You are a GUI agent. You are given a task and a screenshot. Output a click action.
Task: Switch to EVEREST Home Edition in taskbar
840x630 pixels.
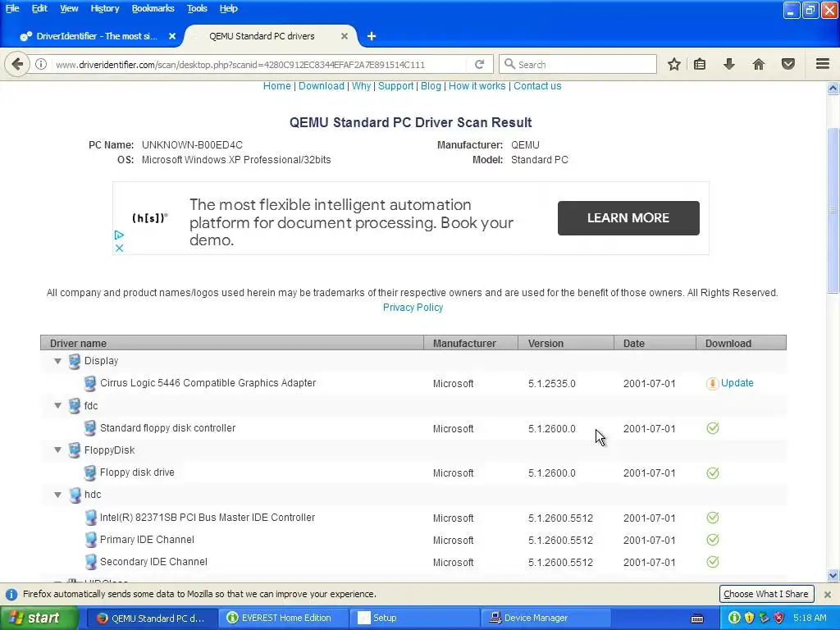pyautogui.click(x=283, y=618)
